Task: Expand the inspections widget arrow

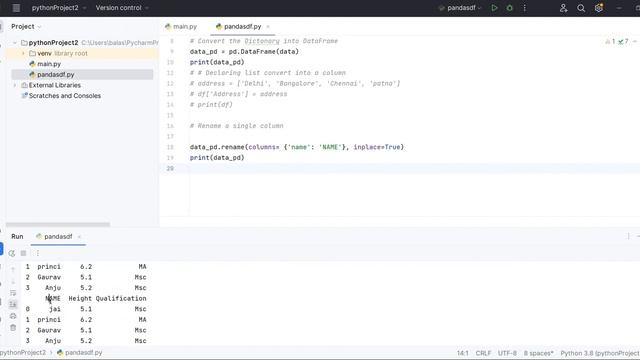Action: tap(635, 41)
